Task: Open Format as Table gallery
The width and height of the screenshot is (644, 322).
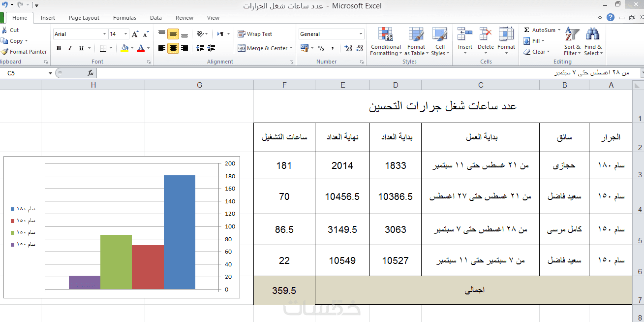Action: click(x=416, y=42)
